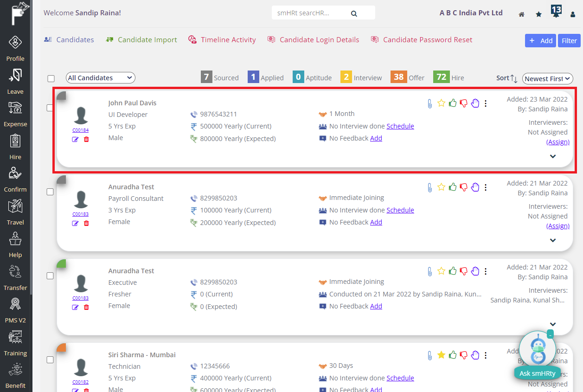Change sort order from Newest First
Image resolution: width=583 pixels, height=392 pixels.
[x=547, y=78]
